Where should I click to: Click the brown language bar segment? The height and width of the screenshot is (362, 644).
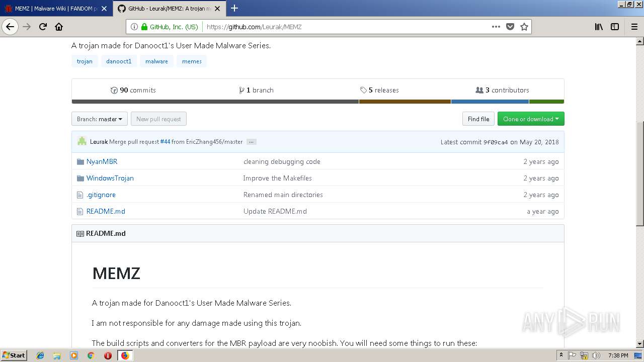(405, 102)
